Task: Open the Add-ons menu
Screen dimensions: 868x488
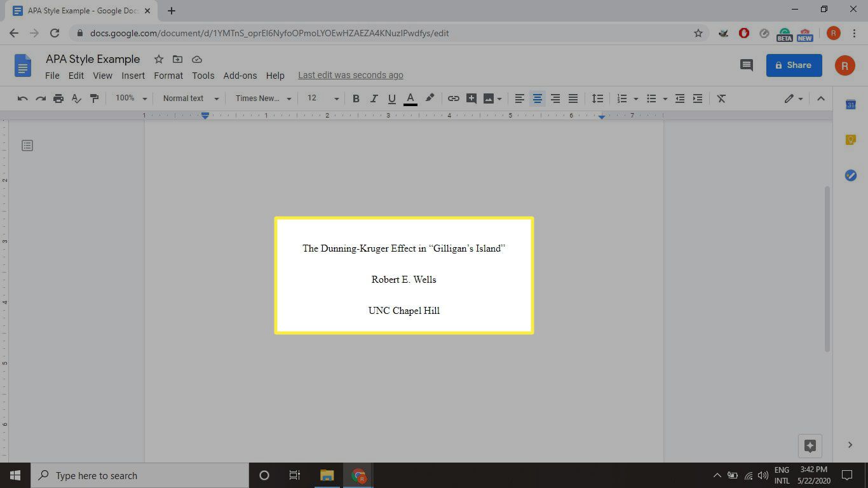Action: (x=240, y=76)
